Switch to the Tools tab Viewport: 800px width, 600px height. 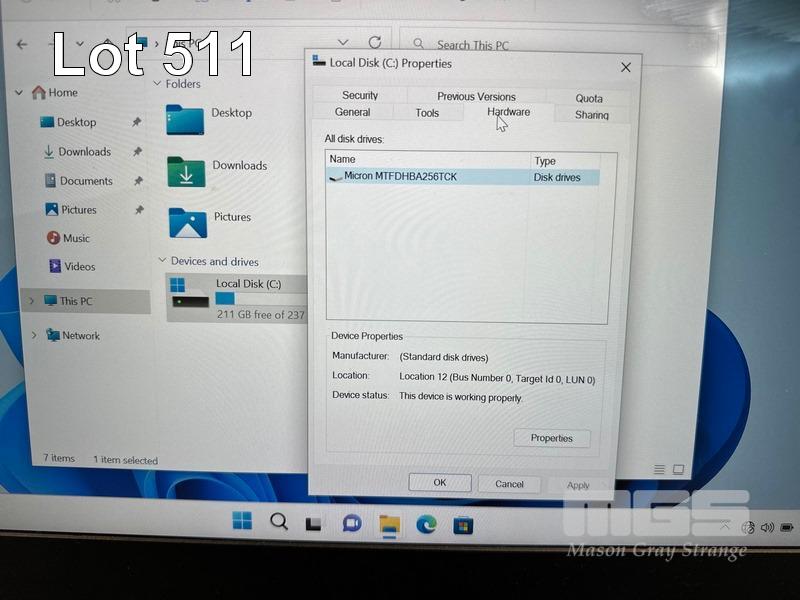point(427,113)
